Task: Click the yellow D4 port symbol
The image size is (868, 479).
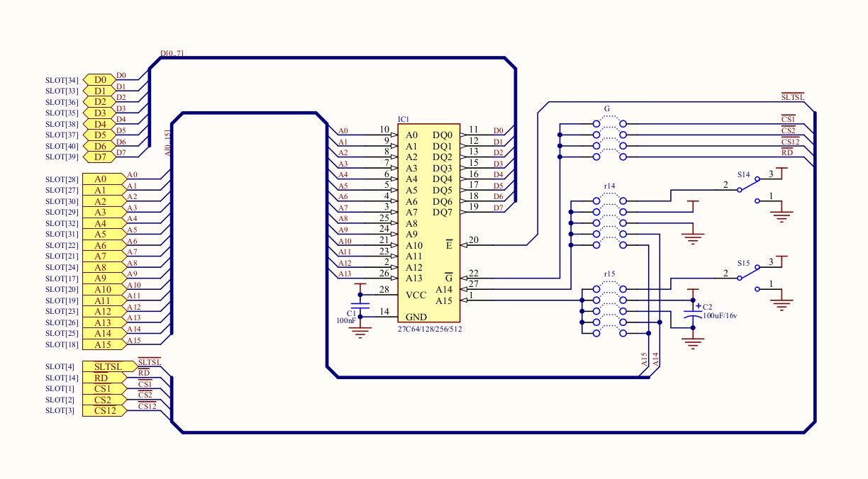Action: [x=100, y=124]
